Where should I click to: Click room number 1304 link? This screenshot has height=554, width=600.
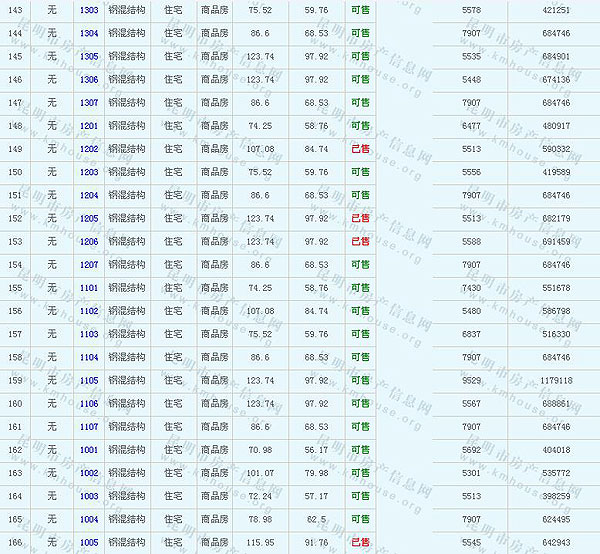point(89,33)
